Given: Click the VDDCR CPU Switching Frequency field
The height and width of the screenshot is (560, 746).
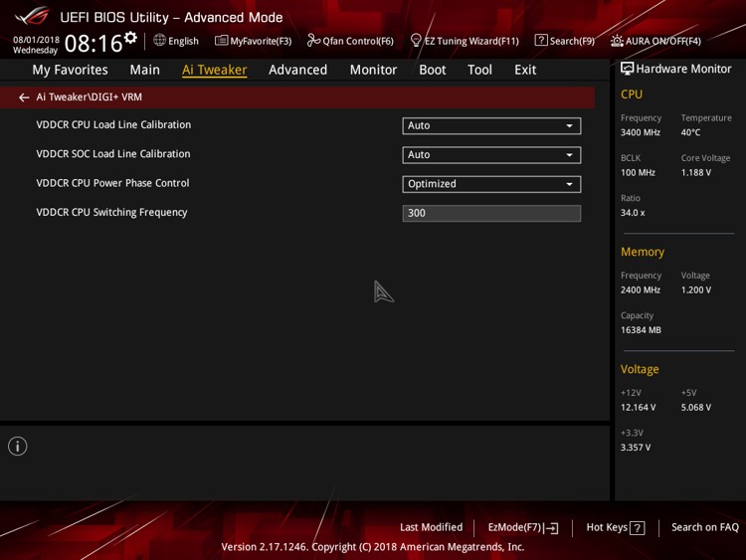Looking at the screenshot, I should click(491, 213).
